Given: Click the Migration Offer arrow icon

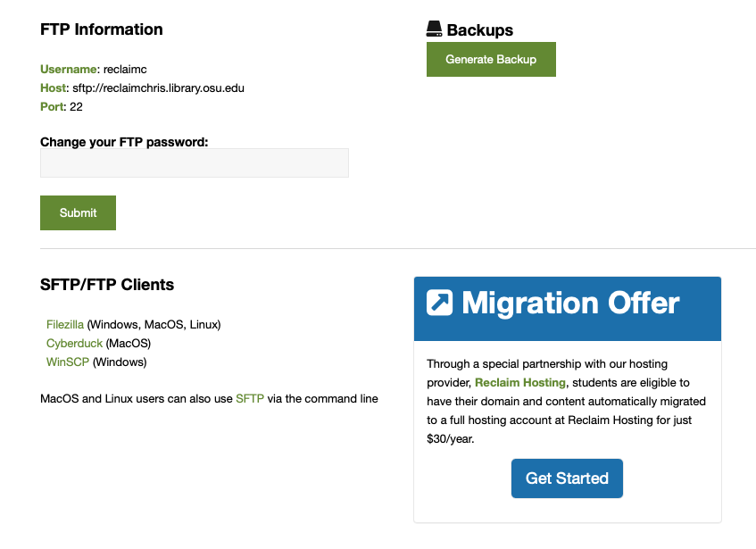Looking at the screenshot, I should coord(439,303).
